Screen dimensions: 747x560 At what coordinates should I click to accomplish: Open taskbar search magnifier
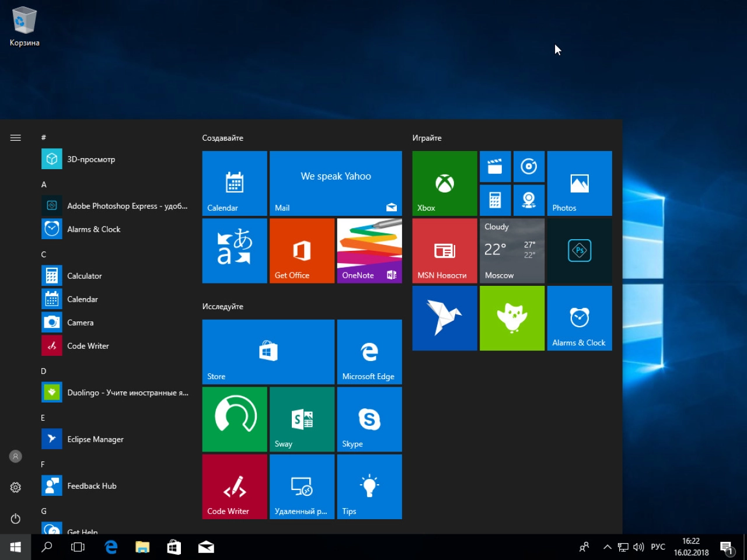(47, 547)
